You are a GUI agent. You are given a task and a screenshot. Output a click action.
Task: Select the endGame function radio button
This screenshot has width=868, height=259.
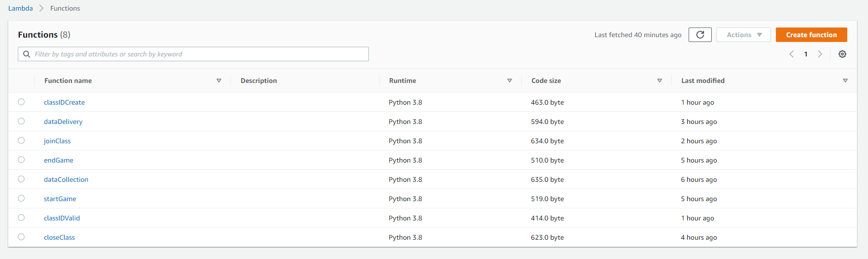[x=21, y=160]
